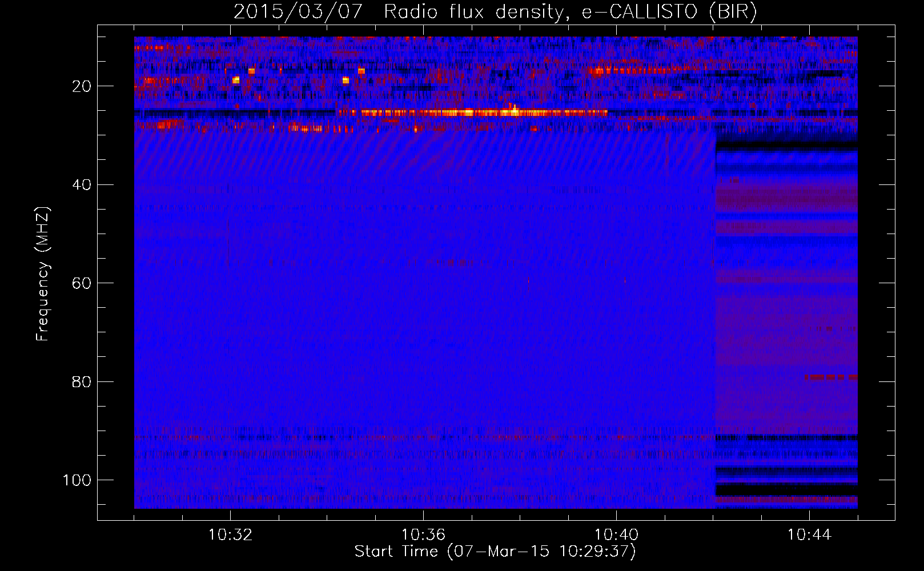Click the plot title "2015/03/07 Radio flux density, e-CALLISTO (BIR)"
This screenshot has height=571, width=924.
point(495,12)
